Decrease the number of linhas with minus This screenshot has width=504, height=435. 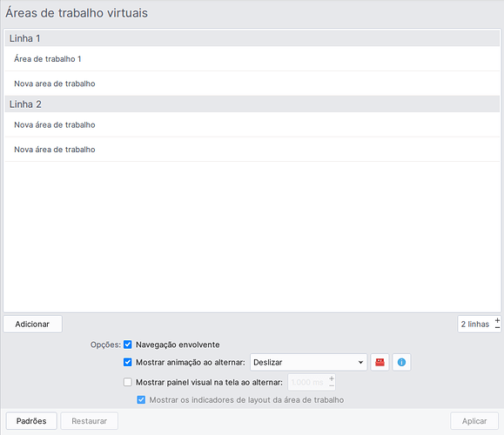point(497,328)
